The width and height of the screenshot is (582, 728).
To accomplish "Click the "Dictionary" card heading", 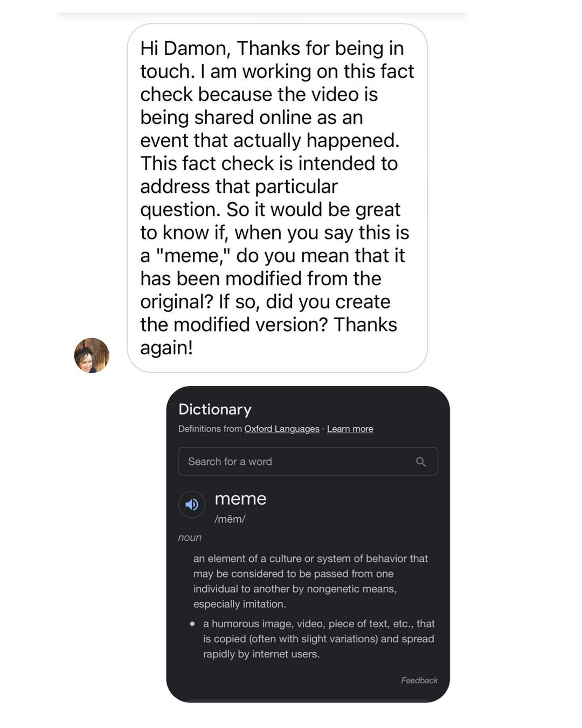I will click(x=215, y=409).
